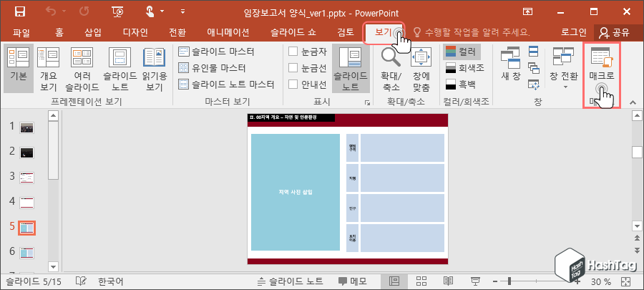Click the 한국어 language indicator
Image resolution: width=644 pixels, height=290 pixels.
110,282
